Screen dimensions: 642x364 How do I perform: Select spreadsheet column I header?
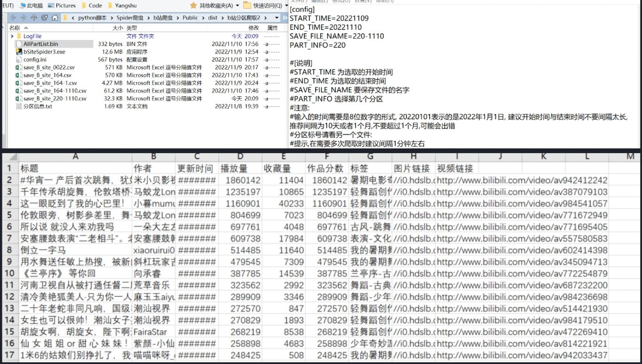pos(457,156)
